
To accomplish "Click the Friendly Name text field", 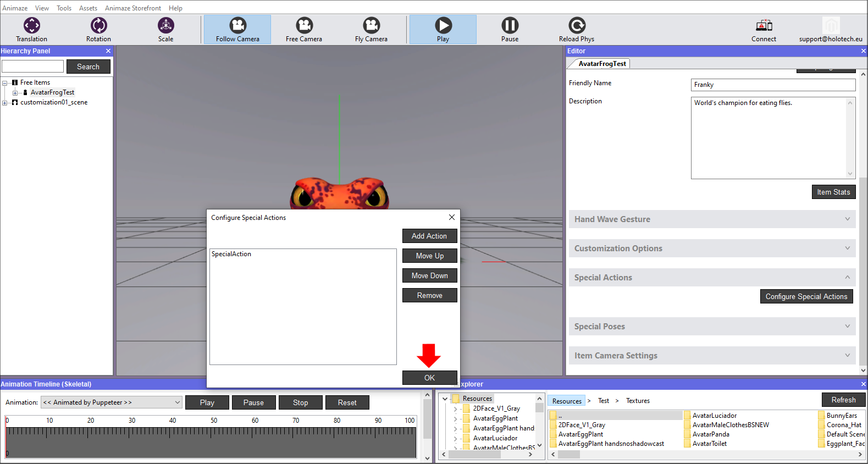I will tap(772, 85).
